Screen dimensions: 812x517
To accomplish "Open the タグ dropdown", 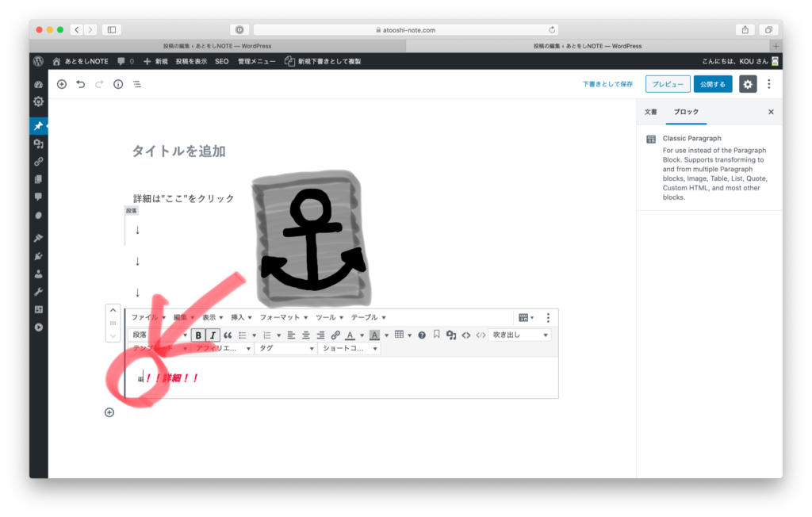I will [285, 348].
